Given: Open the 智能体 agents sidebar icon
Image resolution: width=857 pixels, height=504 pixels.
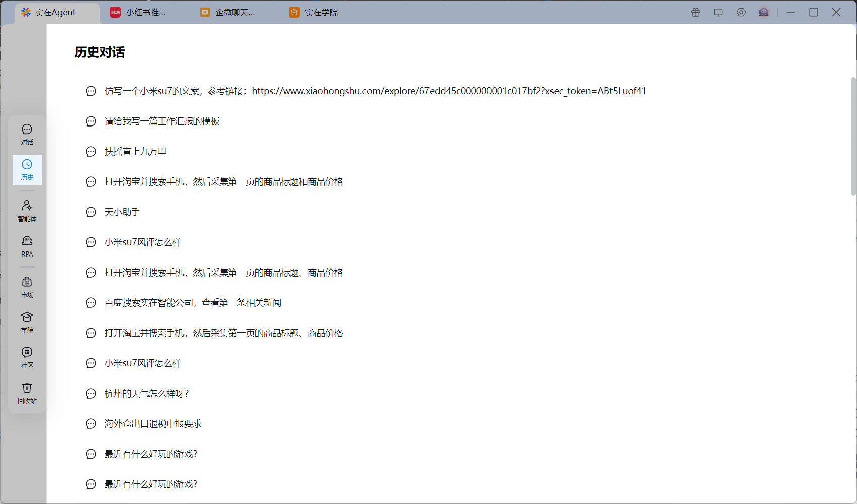Looking at the screenshot, I should [x=27, y=211].
